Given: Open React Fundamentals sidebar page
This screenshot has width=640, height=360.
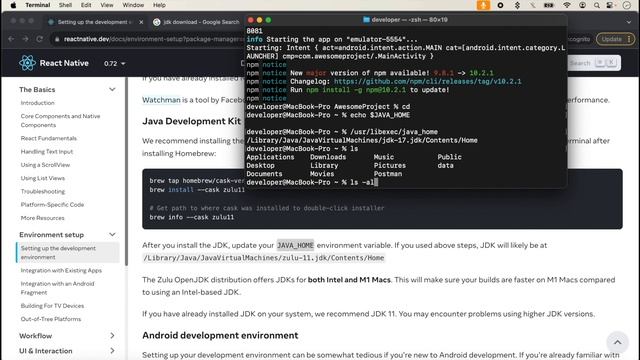Looking at the screenshot, I should 49,138.
